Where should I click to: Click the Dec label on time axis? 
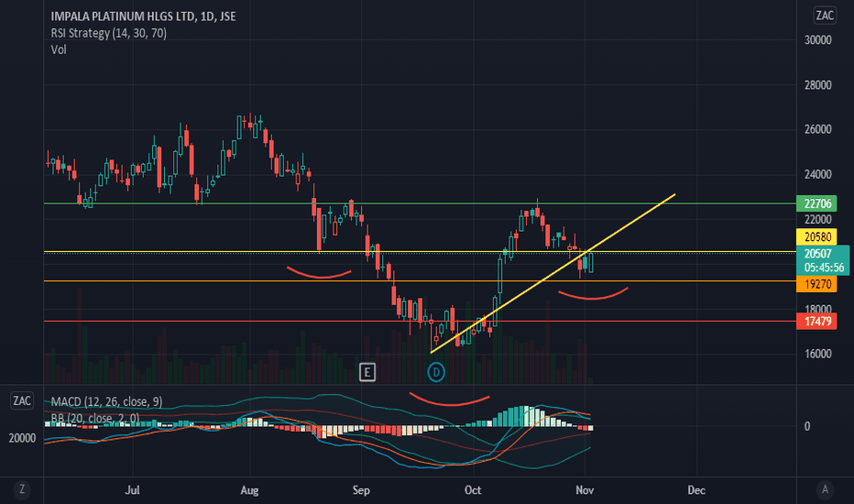coord(696,490)
